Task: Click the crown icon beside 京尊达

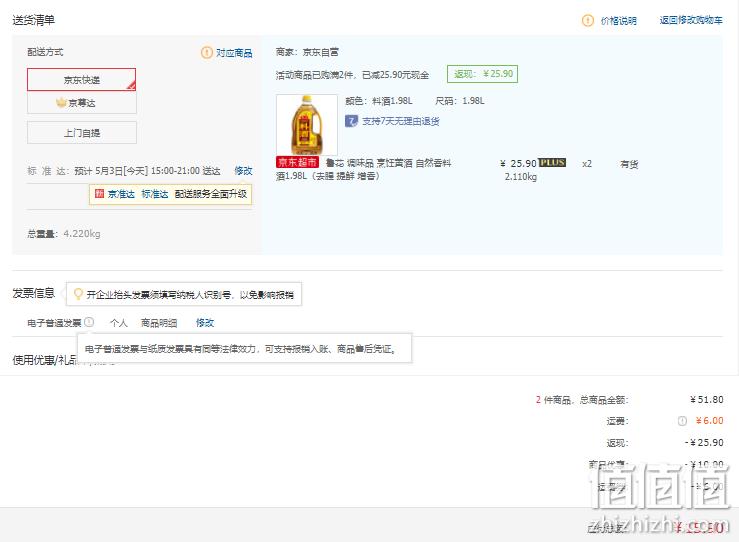Action: (x=61, y=102)
